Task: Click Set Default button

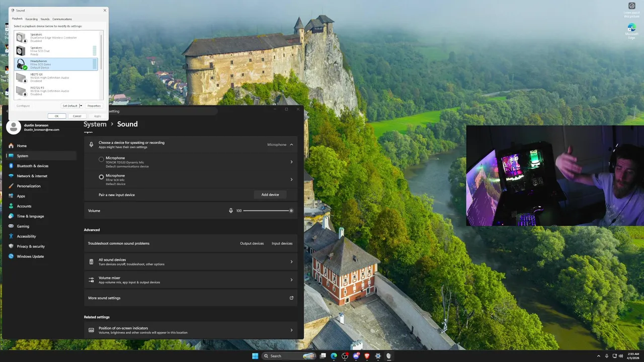Action: pyautogui.click(x=70, y=106)
